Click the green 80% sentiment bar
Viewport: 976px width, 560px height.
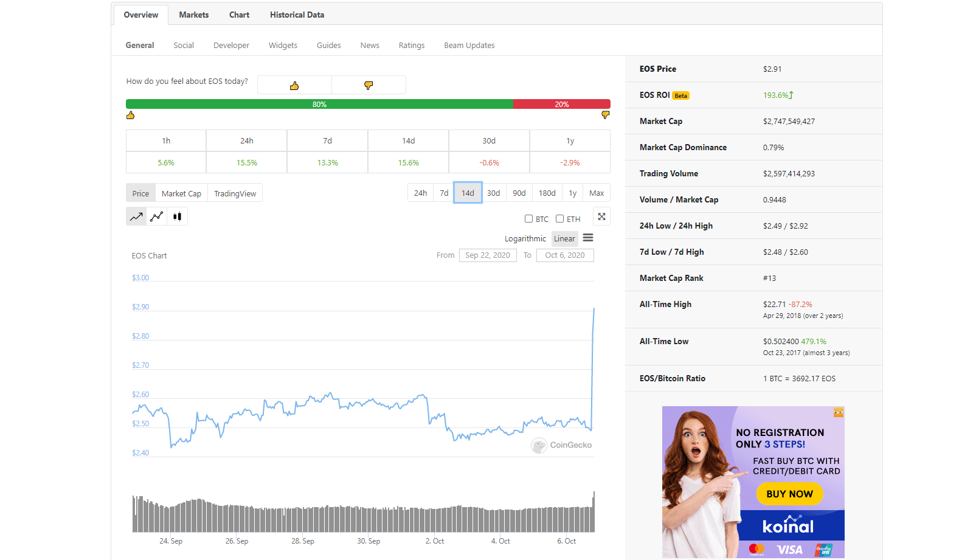pyautogui.click(x=319, y=104)
